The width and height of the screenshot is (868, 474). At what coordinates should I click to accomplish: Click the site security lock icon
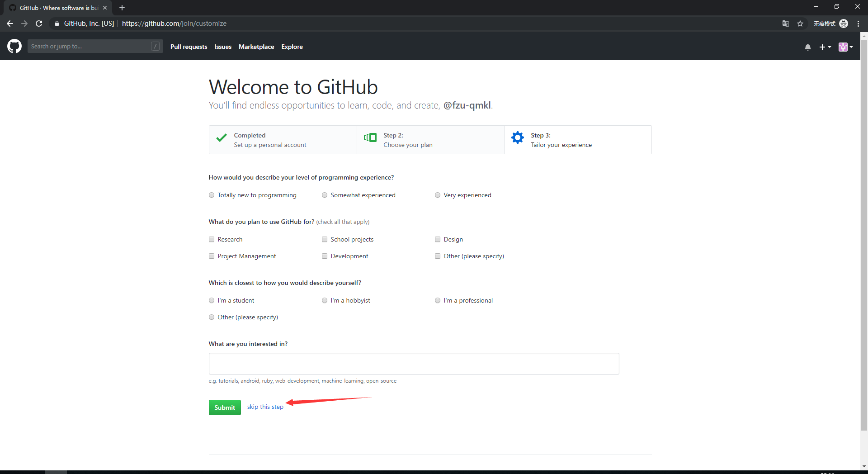click(57, 24)
